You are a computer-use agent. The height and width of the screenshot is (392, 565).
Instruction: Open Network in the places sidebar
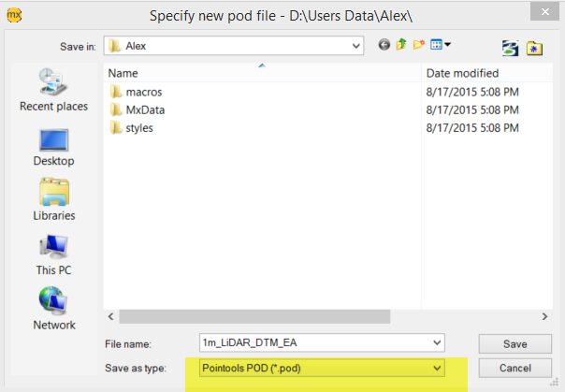coord(54,309)
